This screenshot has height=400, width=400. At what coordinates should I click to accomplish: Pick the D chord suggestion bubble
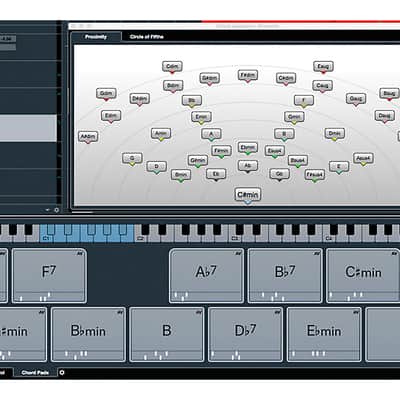(157, 167)
